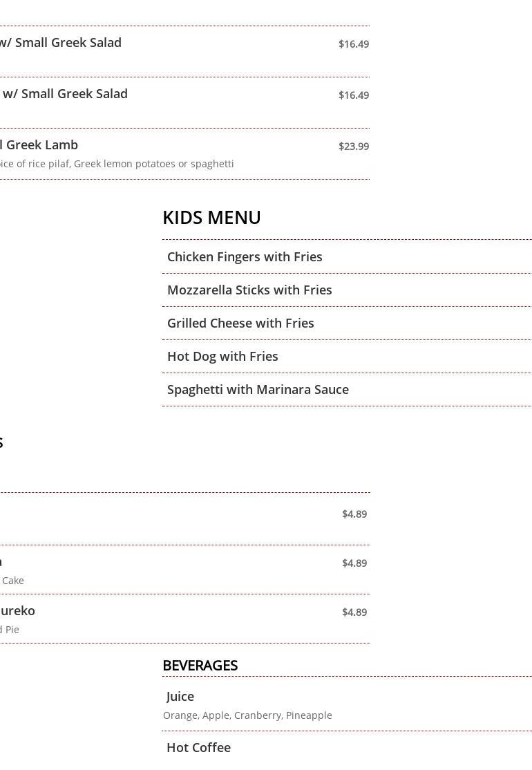
Task: Click the juice flavors description text
Action: [x=247, y=715]
